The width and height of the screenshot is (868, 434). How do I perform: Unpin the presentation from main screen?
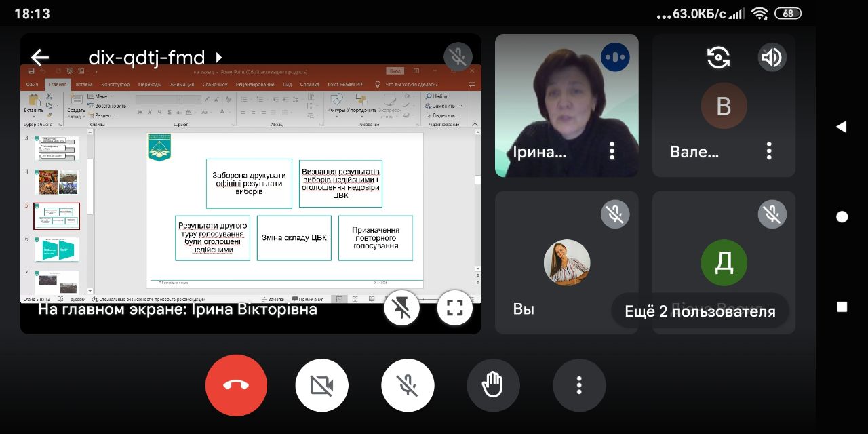point(401,309)
